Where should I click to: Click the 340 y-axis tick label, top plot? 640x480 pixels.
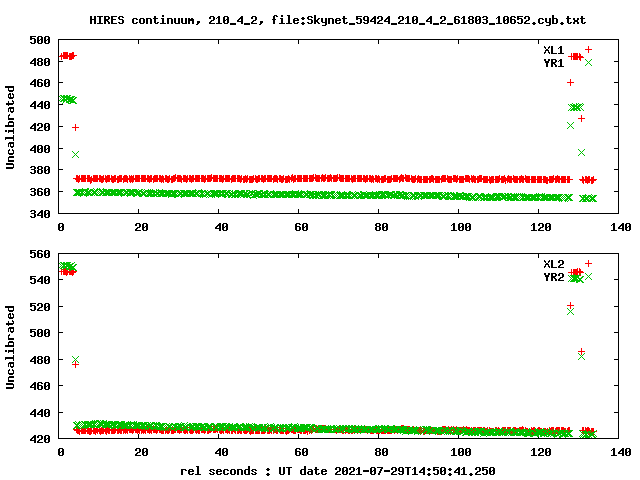[x=40, y=213]
